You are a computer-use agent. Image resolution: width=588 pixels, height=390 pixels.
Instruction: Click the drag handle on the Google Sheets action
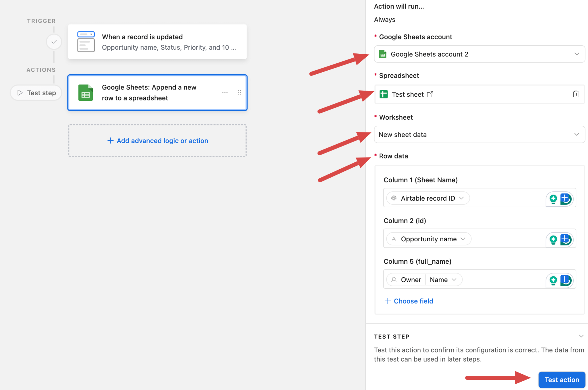click(x=240, y=92)
